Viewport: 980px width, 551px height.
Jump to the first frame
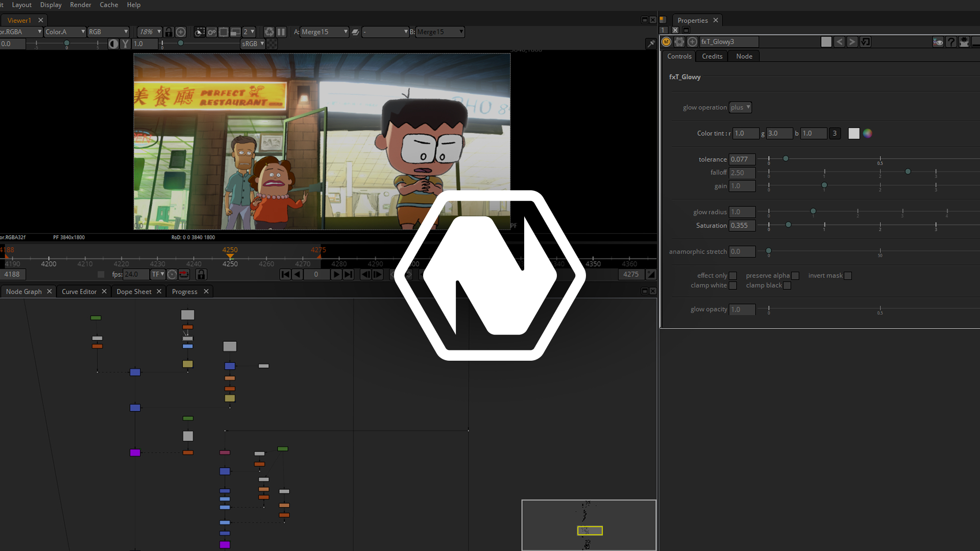click(285, 274)
